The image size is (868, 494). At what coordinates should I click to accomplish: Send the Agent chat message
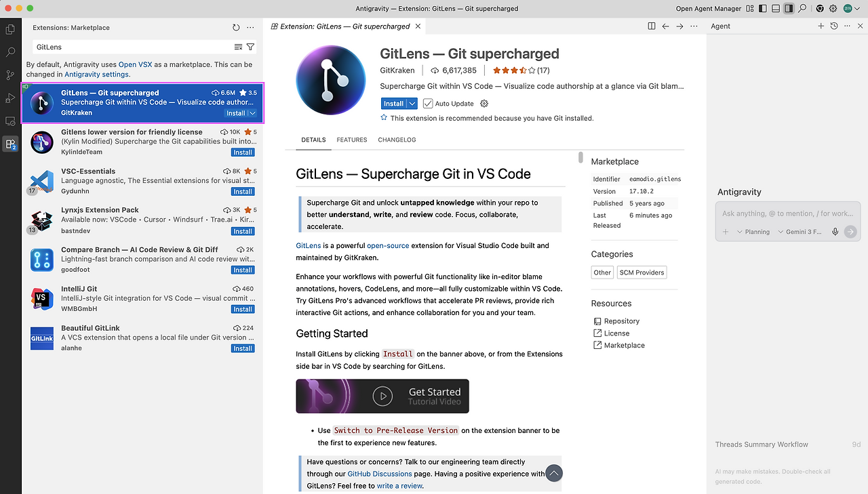pos(850,232)
